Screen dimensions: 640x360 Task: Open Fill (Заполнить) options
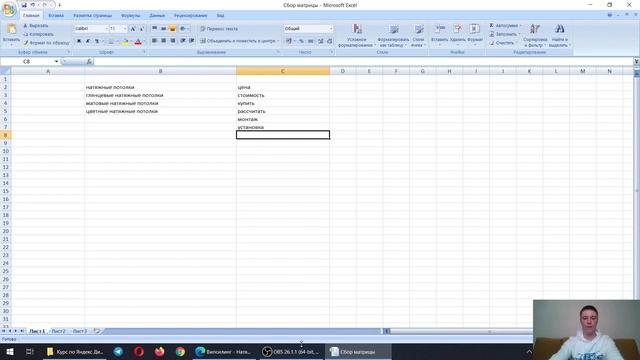[504, 34]
